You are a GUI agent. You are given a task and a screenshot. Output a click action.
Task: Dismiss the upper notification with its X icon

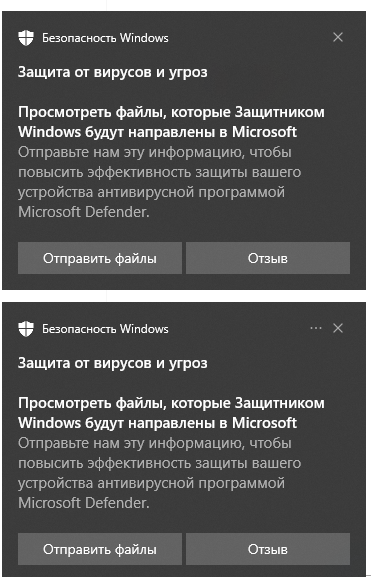tap(338, 37)
